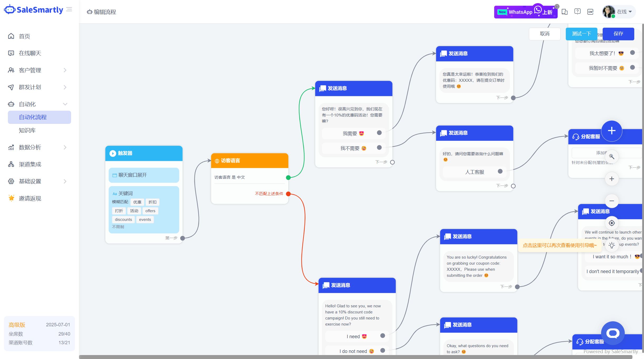
Task: Click the 取消 cancel button
Action: pos(544,34)
